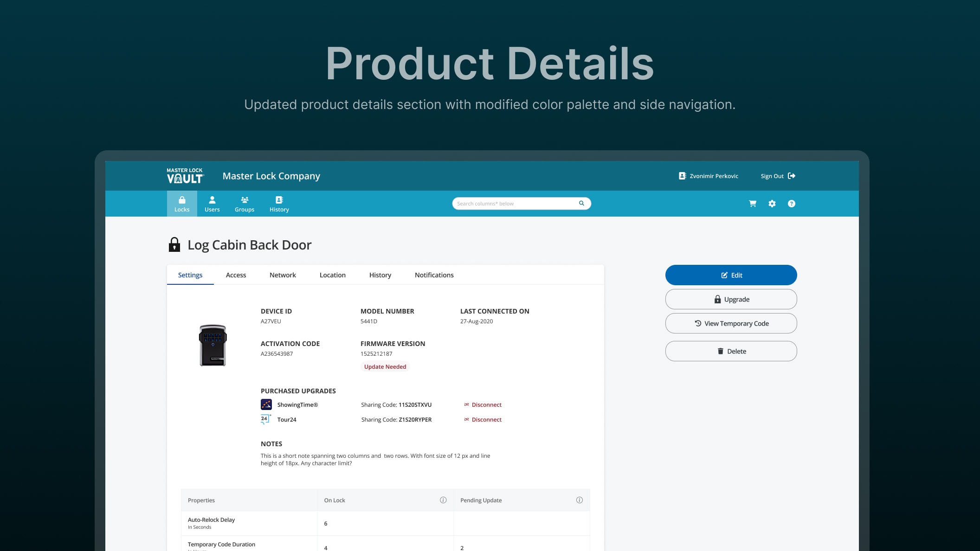The width and height of the screenshot is (980, 551).
Task: Open History in the top navigation bar
Action: pyautogui.click(x=279, y=204)
